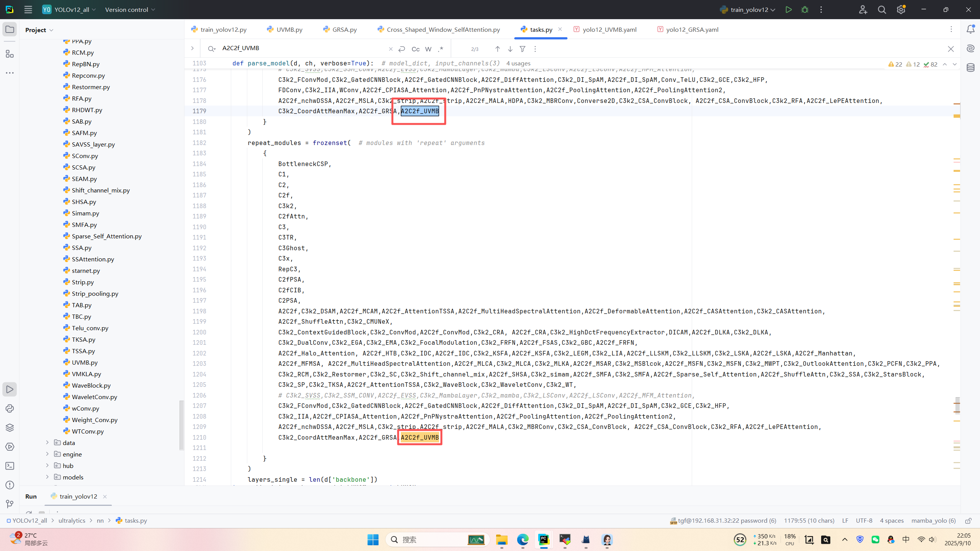Viewport: 980px width, 551px height.
Task: Start debugging with the bug icon
Action: (805, 10)
